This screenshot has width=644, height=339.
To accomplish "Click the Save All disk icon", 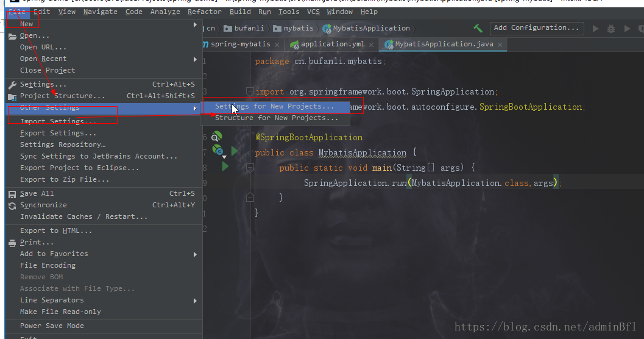I will [12, 194].
